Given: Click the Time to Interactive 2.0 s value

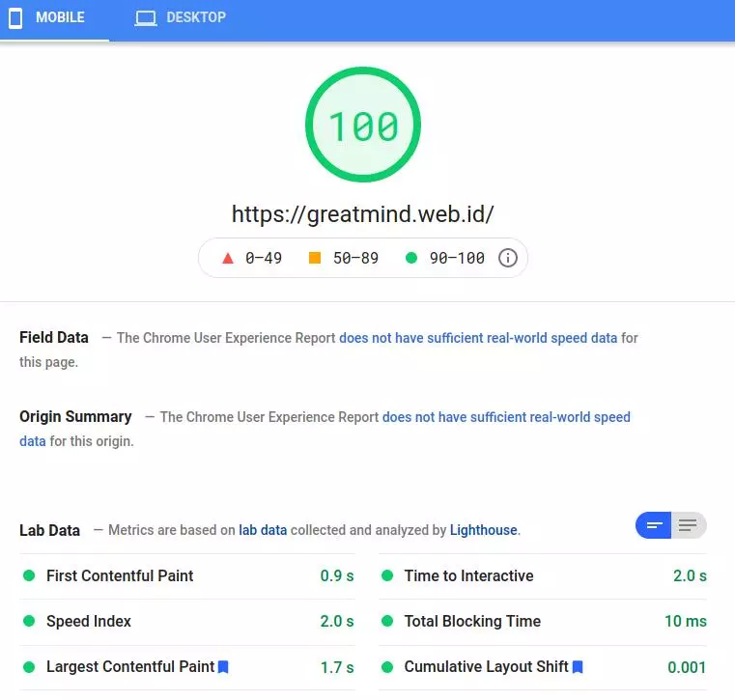Looking at the screenshot, I should (x=690, y=575).
